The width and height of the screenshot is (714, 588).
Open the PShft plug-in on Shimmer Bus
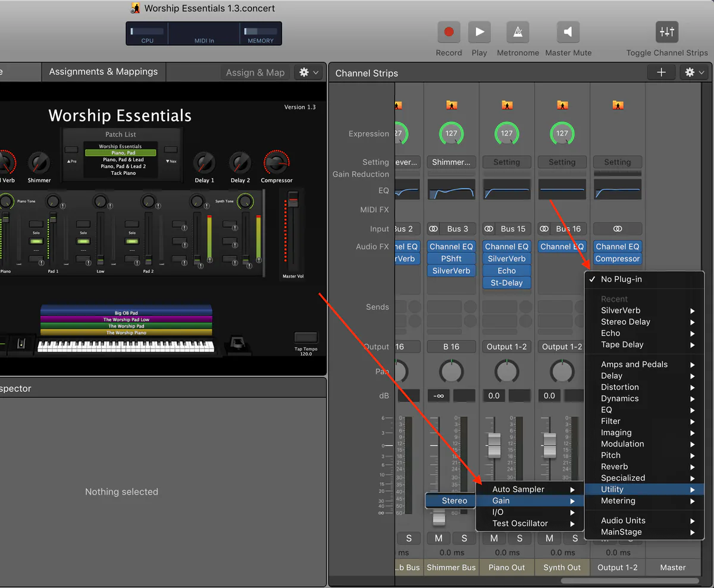pyautogui.click(x=451, y=259)
